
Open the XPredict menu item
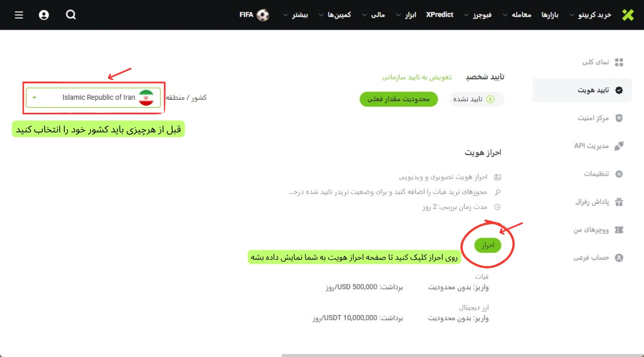(x=440, y=15)
